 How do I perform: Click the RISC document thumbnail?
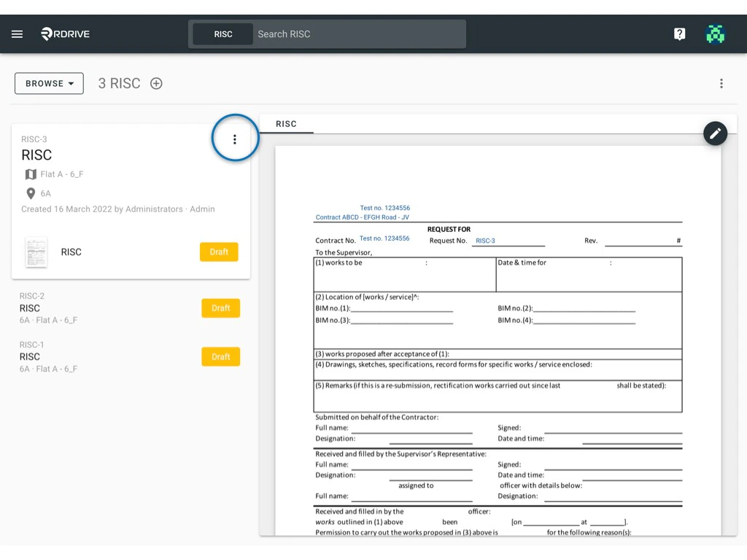(36, 252)
